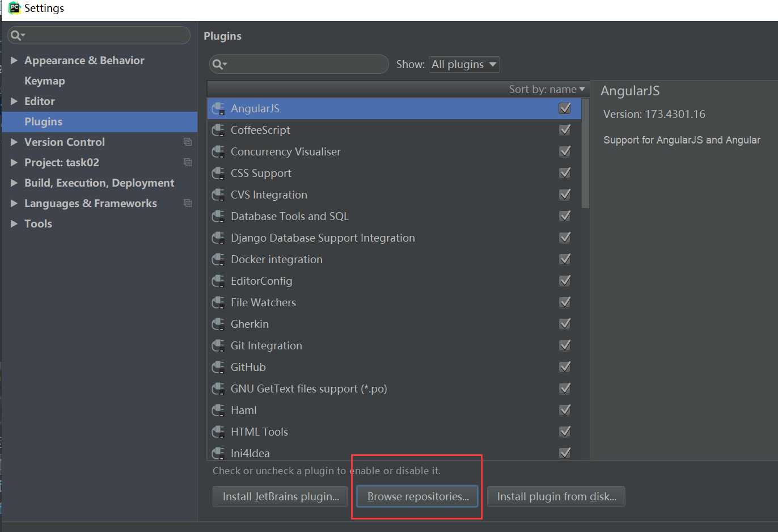This screenshot has width=778, height=532.
Task: Toggle the File Watchers checkbox
Action: 565,302
